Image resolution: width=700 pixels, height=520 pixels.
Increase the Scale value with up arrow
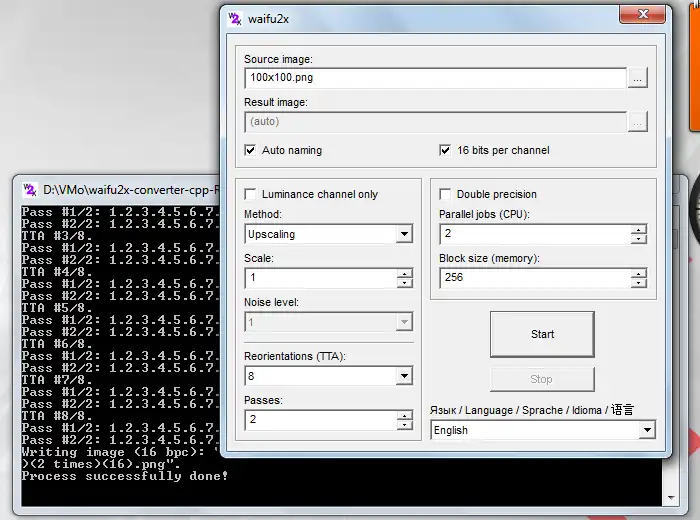click(404, 274)
